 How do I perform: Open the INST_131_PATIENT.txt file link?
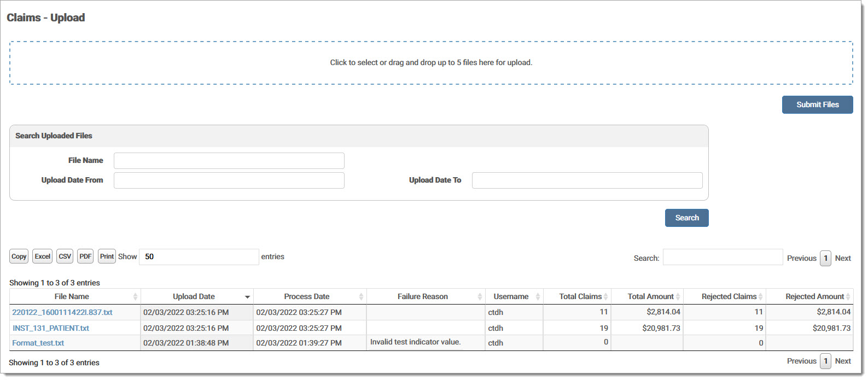coord(51,328)
